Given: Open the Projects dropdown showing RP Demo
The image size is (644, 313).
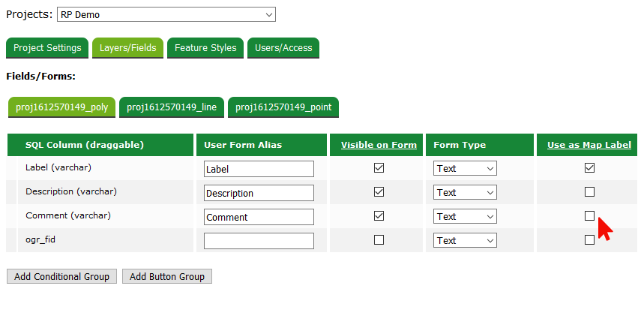Looking at the screenshot, I should (x=166, y=14).
